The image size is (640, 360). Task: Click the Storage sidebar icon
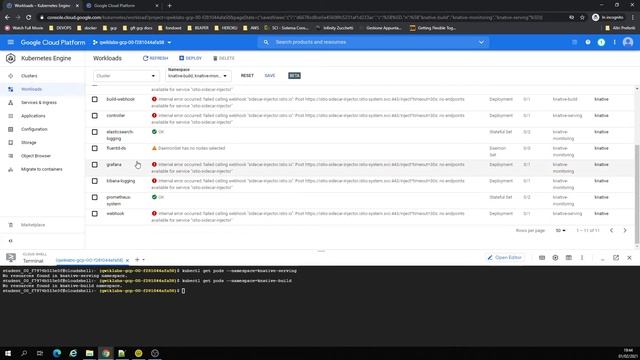tap(11, 142)
